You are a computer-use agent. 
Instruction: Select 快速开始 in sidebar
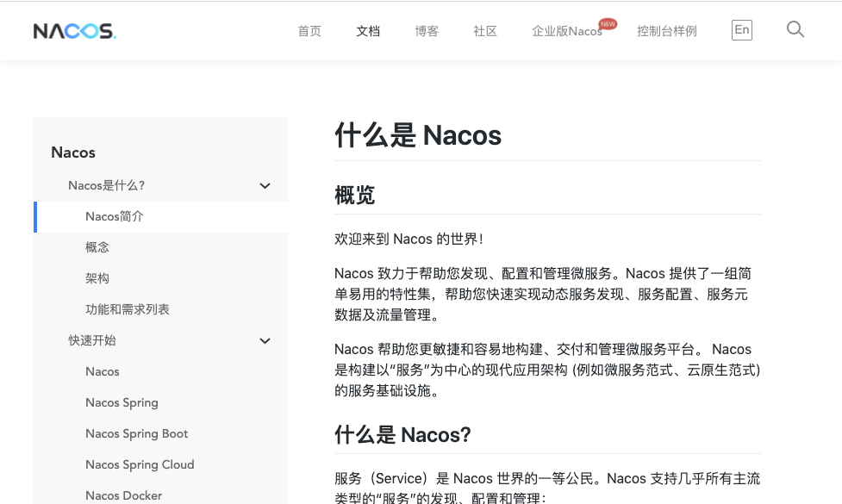click(x=92, y=341)
